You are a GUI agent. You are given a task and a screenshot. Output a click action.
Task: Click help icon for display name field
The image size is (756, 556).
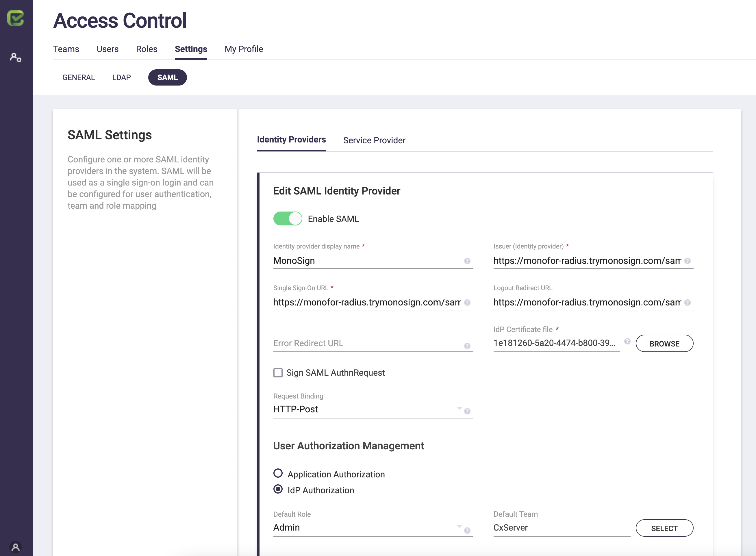[x=467, y=261]
